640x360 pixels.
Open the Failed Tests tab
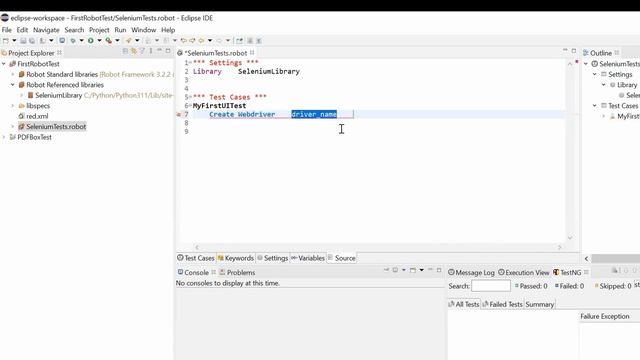pyautogui.click(x=502, y=304)
